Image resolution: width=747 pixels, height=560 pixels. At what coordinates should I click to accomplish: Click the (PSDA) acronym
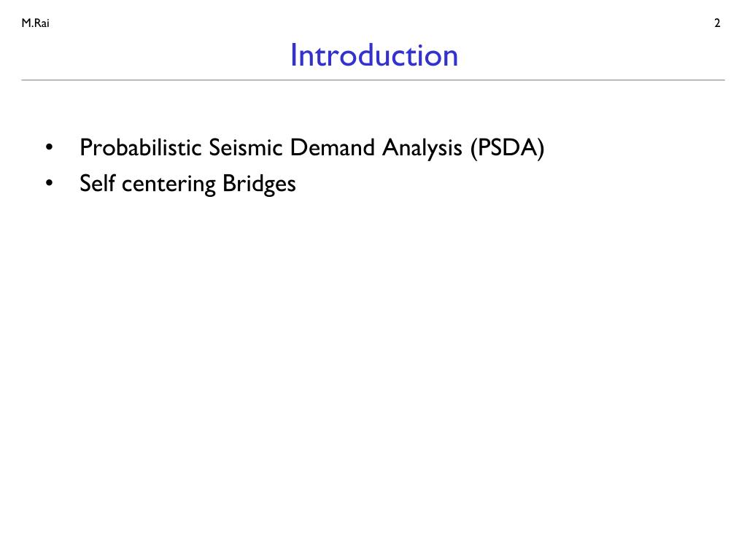coord(508,149)
